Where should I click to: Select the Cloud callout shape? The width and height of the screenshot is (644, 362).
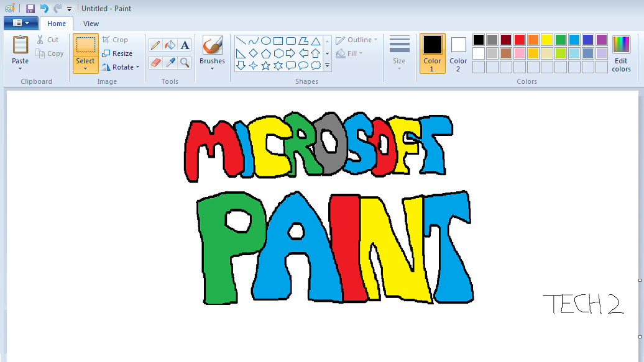point(315,66)
